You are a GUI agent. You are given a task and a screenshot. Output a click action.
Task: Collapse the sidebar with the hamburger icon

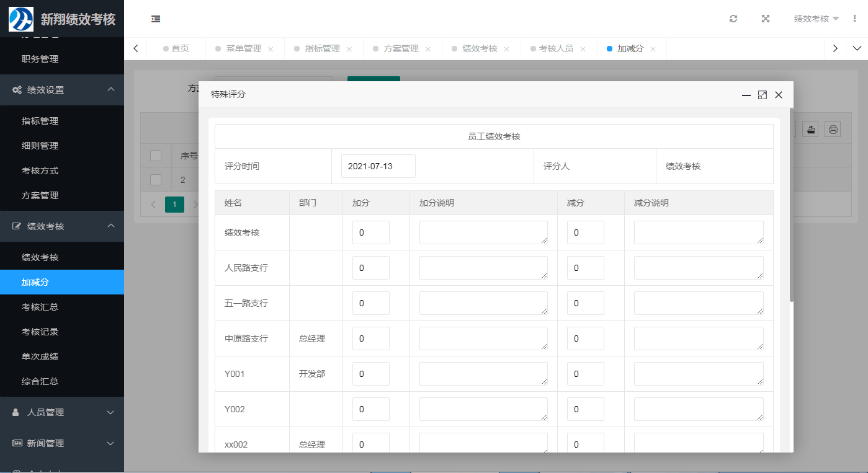point(155,19)
